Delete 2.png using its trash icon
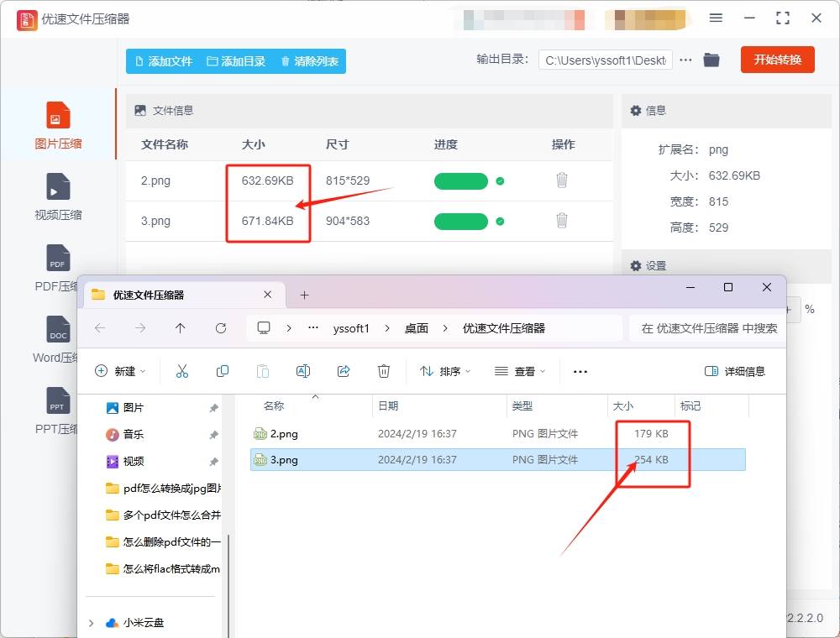 (562, 180)
